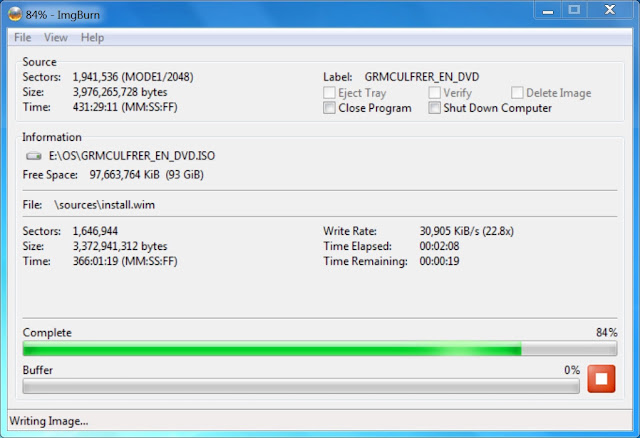Image resolution: width=640 pixels, height=438 pixels.
Task: Click the label value GRMCULFRER_EN_DVD
Action: pyautogui.click(x=422, y=77)
